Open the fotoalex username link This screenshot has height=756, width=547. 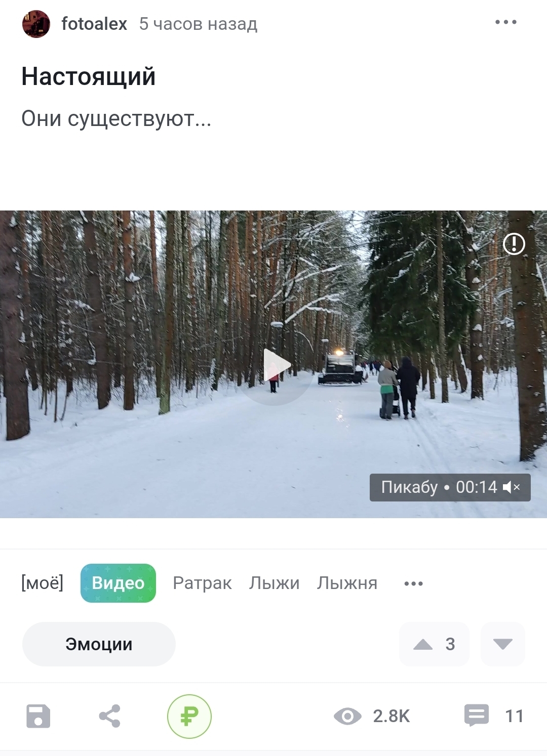tap(94, 24)
